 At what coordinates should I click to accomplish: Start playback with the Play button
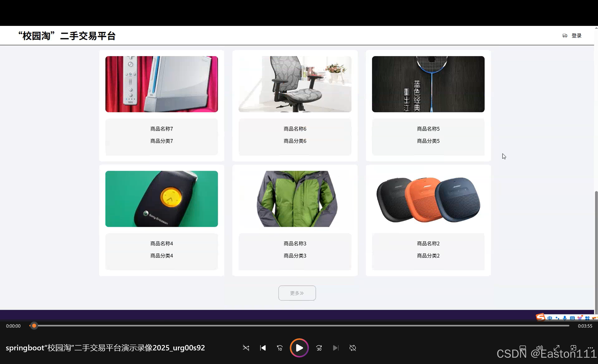tap(299, 348)
